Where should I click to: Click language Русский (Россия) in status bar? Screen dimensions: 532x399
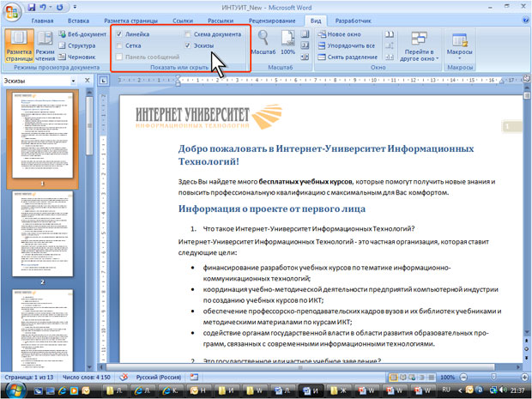pos(159,378)
